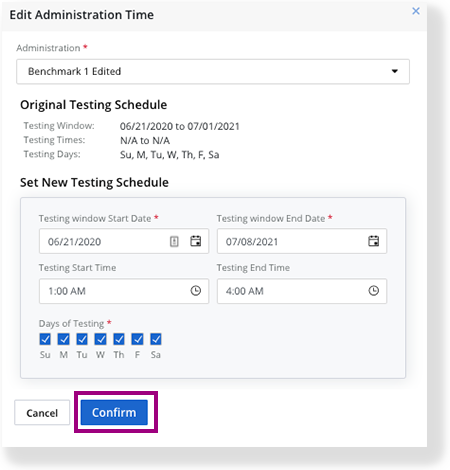Open calendar picker for End Date
The image size is (450, 470).
point(374,241)
